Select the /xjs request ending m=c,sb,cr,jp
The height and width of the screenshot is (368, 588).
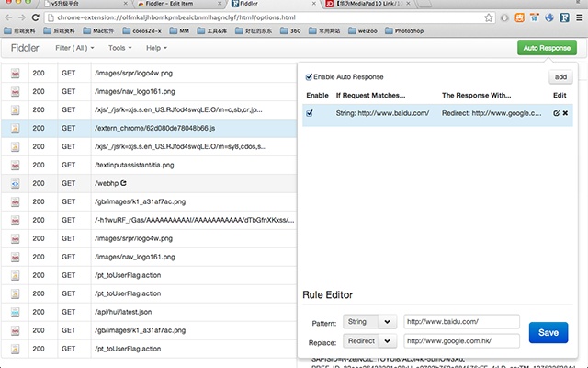149,110
